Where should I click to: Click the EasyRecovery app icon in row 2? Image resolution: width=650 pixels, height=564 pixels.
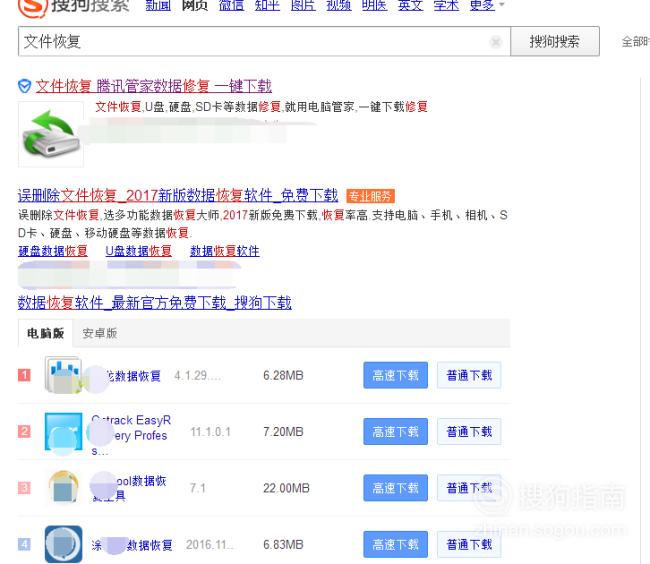tap(63, 431)
